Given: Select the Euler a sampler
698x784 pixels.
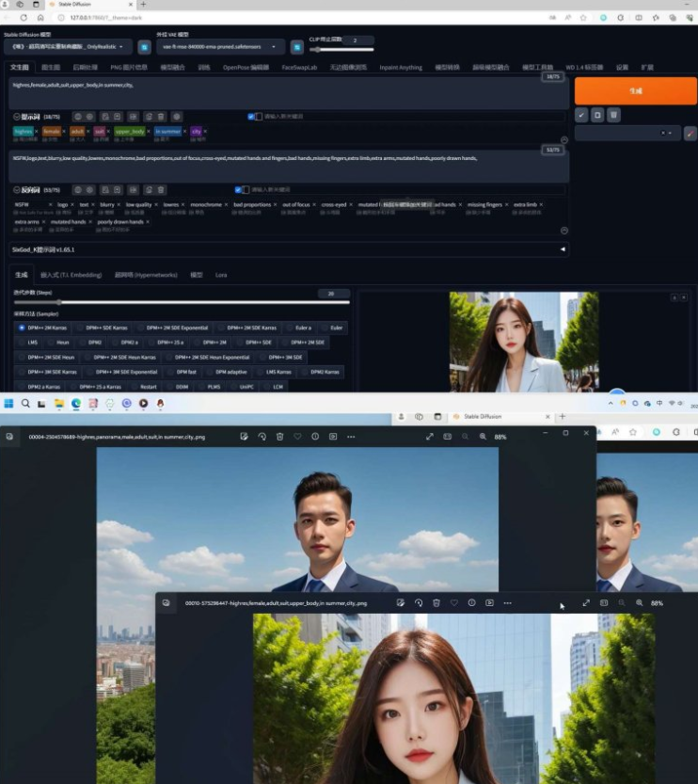Looking at the screenshot, I should tap(299, 328).
